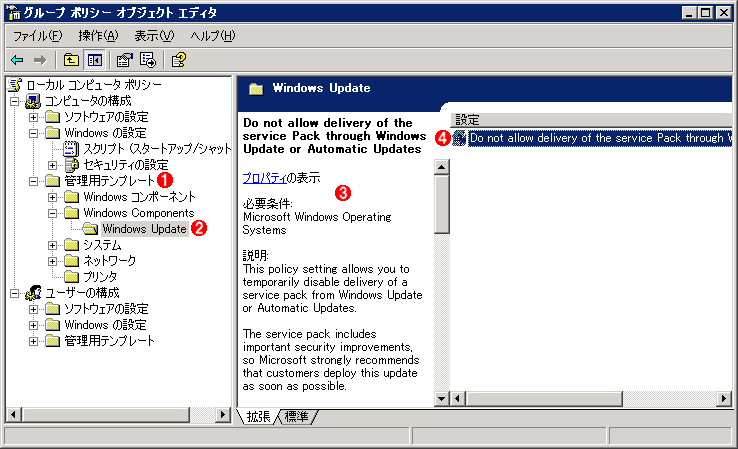Click the Windows Update open folder icon in tree
738x449 pixels.
pyautogui.click(x=90, y=229)
